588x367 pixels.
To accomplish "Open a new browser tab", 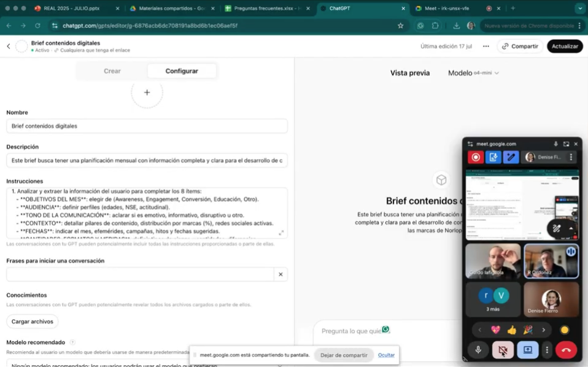I will pyautogui.click(x=513, y=8).
